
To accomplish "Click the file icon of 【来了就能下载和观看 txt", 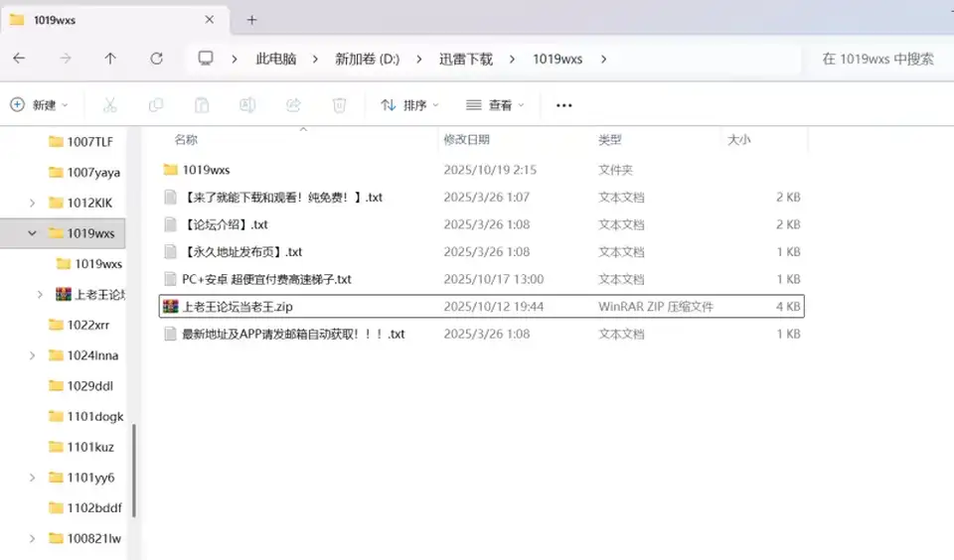I will pos(170,197).
